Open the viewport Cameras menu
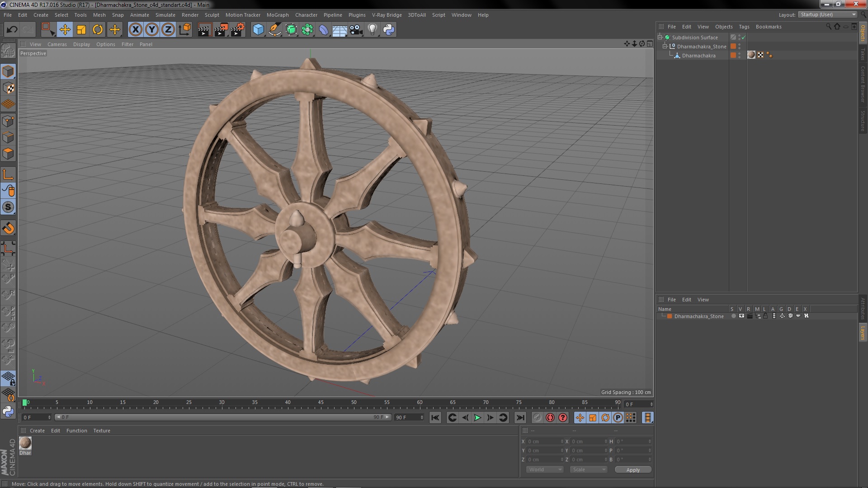The width and height of the screenshot is (868, 488). tap(57, 44)
